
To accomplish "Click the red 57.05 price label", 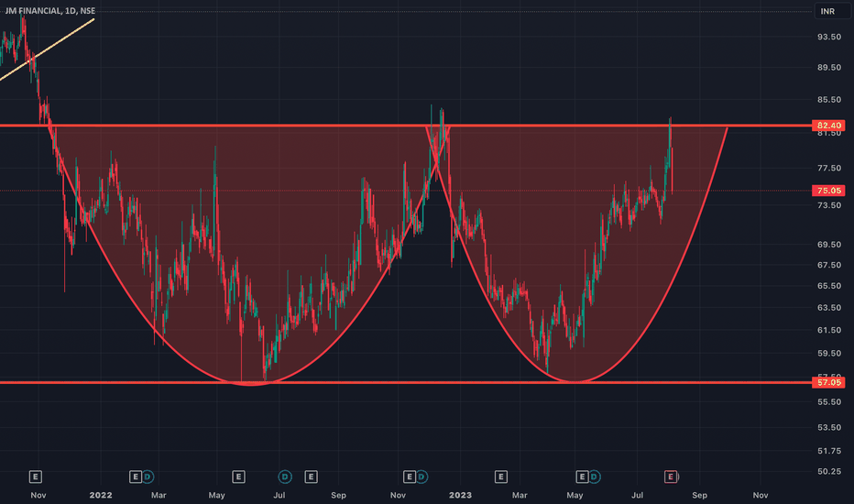I will coord(827,382).
